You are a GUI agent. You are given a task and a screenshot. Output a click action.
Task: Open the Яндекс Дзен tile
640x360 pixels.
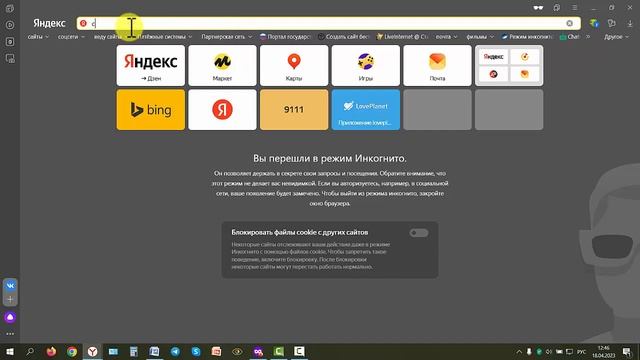151,65
